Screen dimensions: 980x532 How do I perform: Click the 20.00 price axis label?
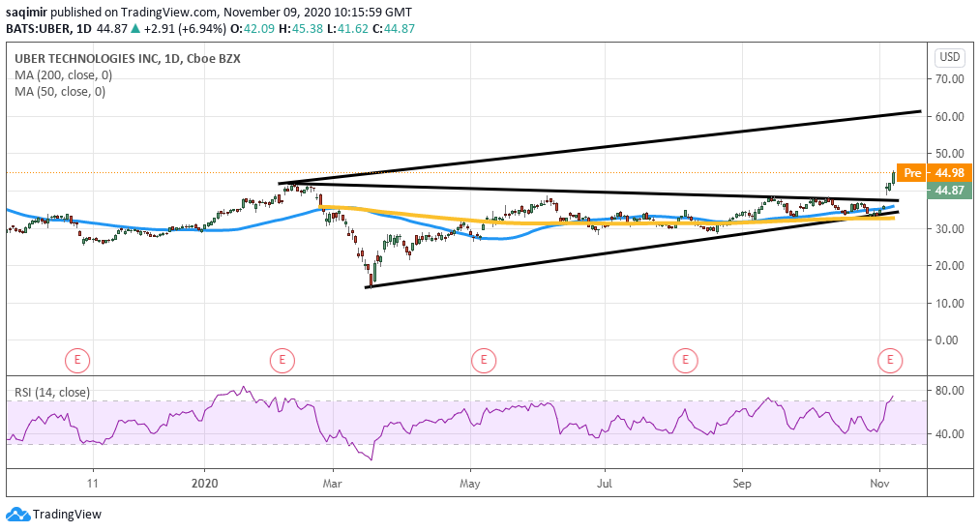pyautogui.click(x=949, y=266)
